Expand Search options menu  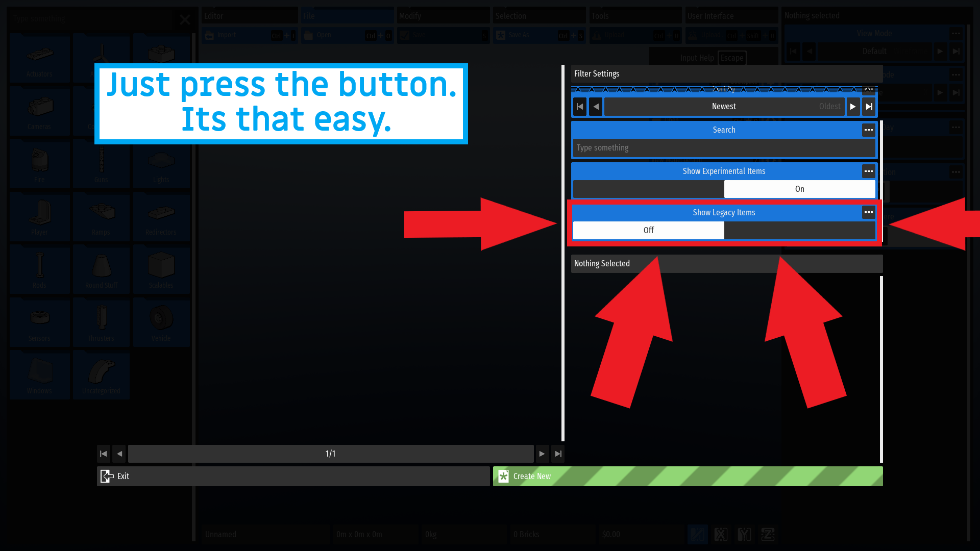click(868, 130)
